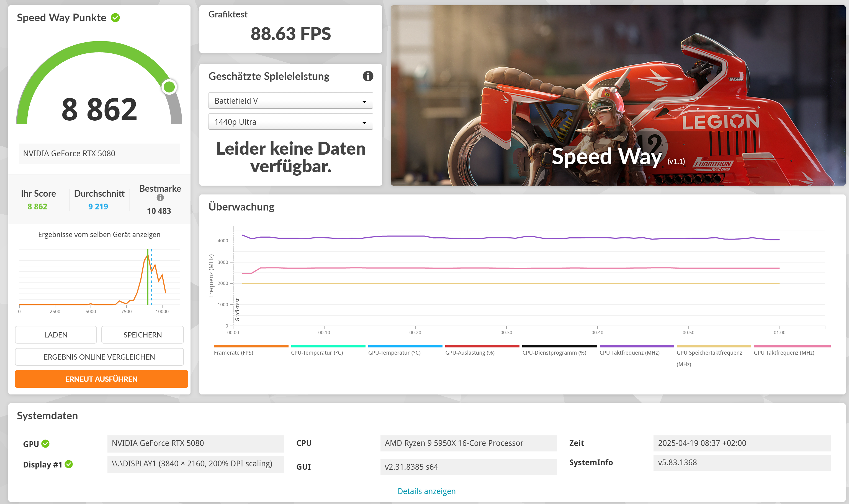The height and width of the screenshot is (504, 849).
Task: Toggle the CPU-Temperatur legend entry
Action: click(317, 352)
